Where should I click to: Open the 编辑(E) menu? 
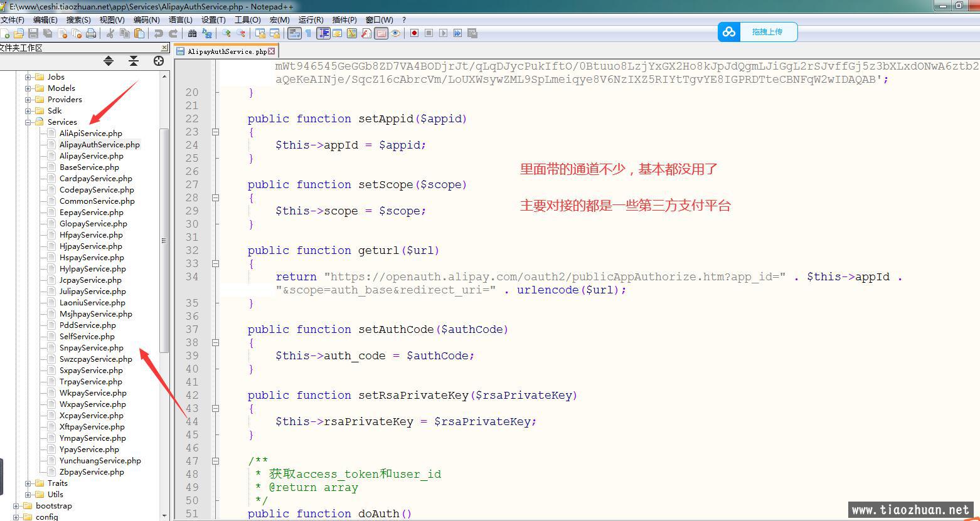pos(45,20)
